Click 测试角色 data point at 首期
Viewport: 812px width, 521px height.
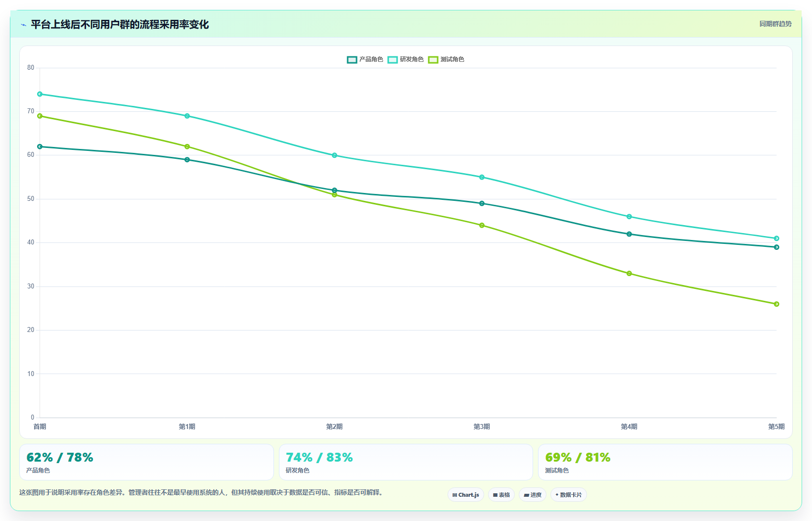click(40, 116)
